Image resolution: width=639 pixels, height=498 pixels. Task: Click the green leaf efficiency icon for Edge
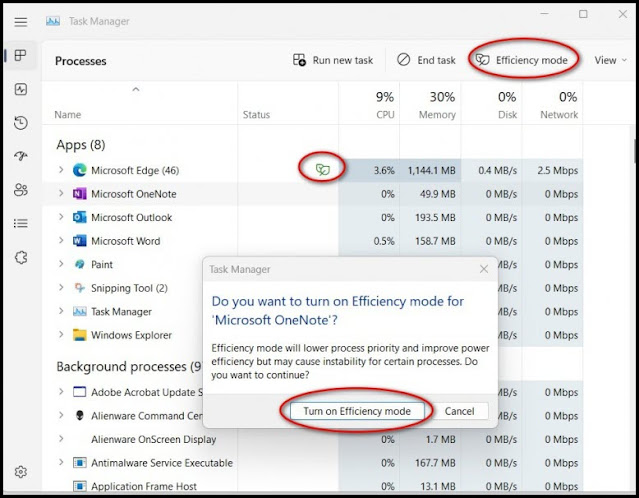[322, 169]
